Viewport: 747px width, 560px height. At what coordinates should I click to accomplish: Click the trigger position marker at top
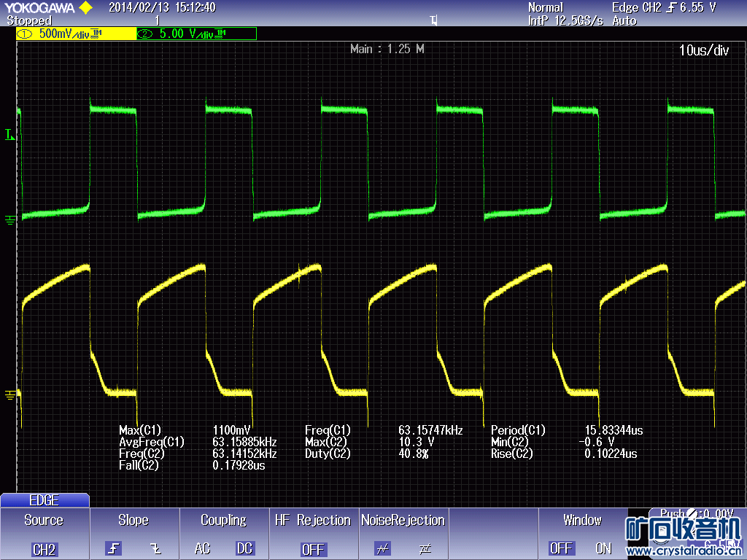tap(434, 20)
